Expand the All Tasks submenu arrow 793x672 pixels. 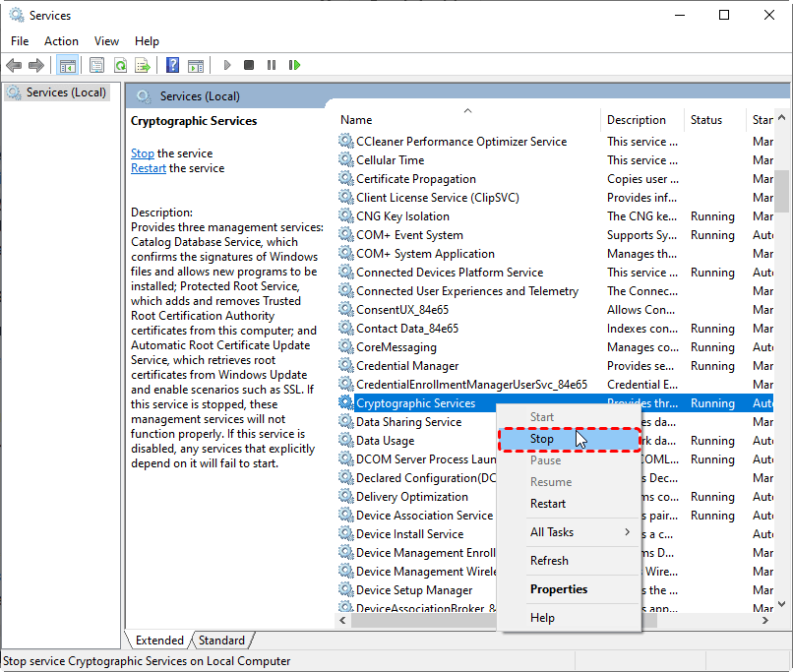click(627, 532)
